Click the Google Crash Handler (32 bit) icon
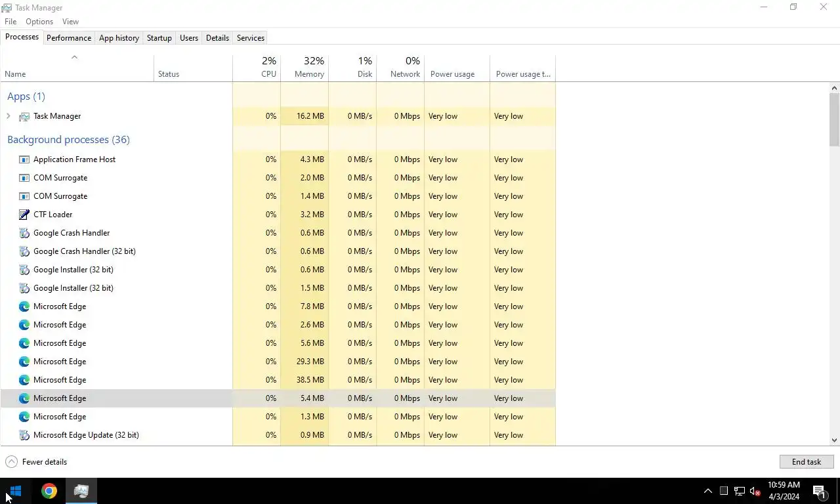The image size is (840, 504). 24,251
